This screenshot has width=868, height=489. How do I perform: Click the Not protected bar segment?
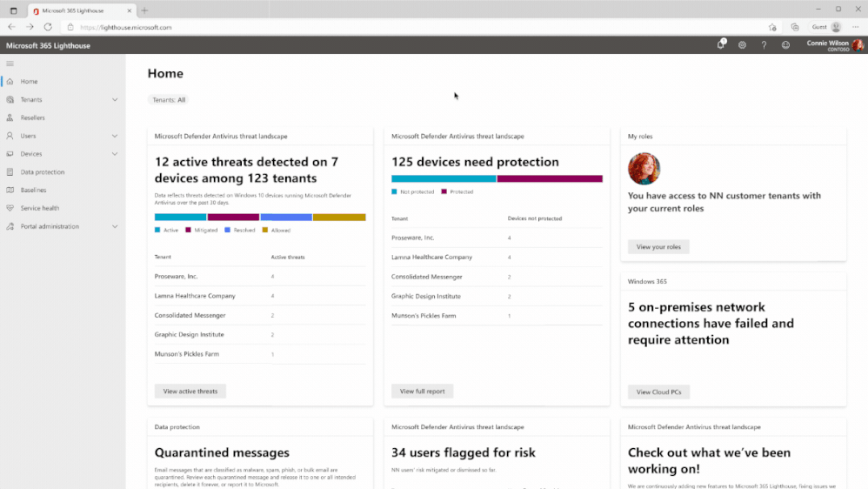click(x=444, y=179)
